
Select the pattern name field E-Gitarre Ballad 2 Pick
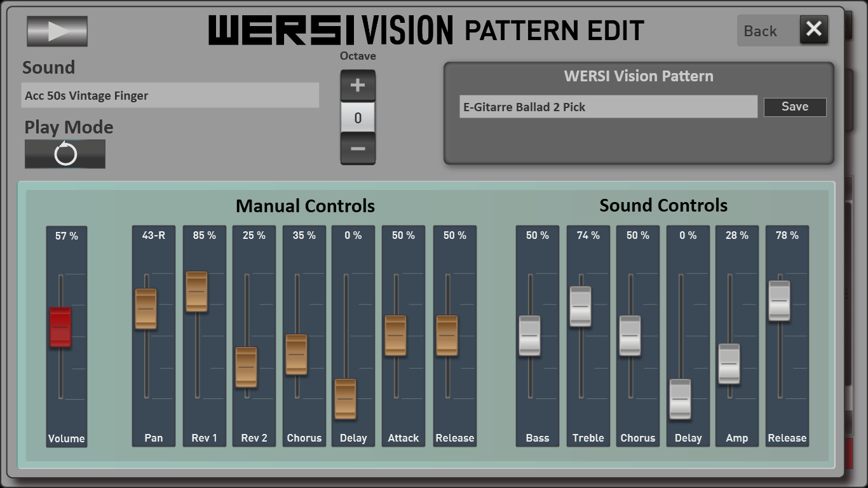[608, 107]
